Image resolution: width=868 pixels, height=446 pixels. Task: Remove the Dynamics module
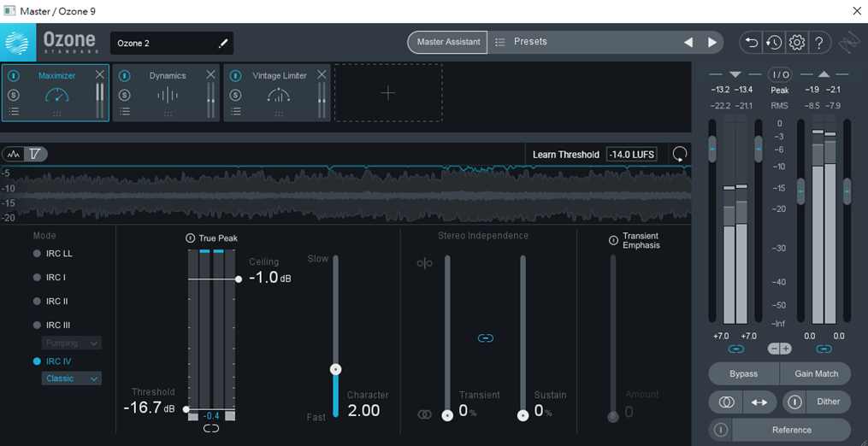(211, 74)
